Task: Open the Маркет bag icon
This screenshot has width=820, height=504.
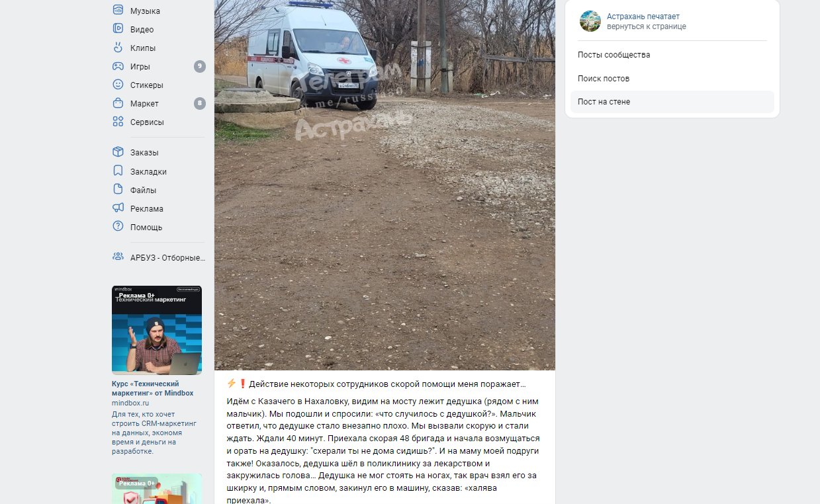Action: pos(118,103)
